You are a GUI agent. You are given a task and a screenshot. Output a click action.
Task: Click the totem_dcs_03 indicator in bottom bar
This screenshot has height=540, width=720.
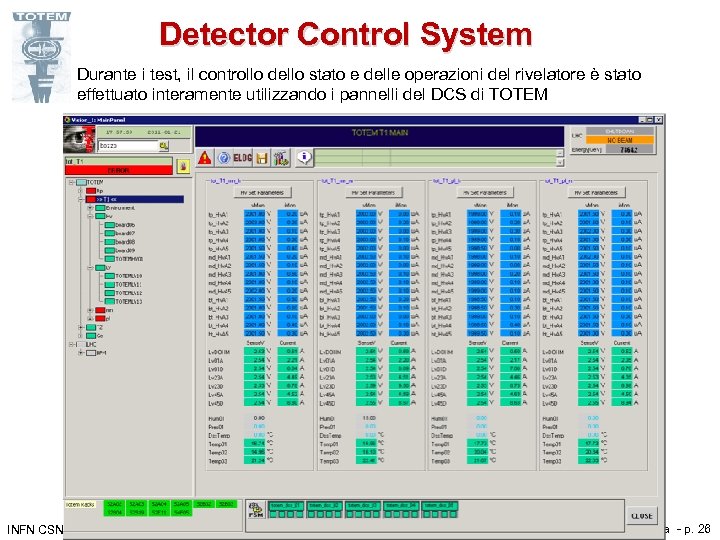click(x=363, y=509)
